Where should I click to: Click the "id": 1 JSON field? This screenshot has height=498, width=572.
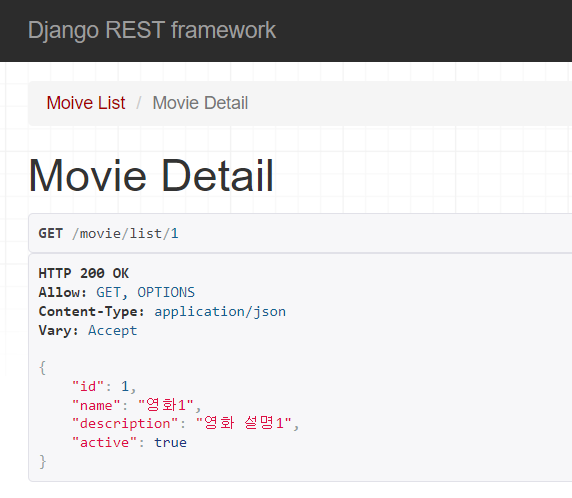click(104, 386)
